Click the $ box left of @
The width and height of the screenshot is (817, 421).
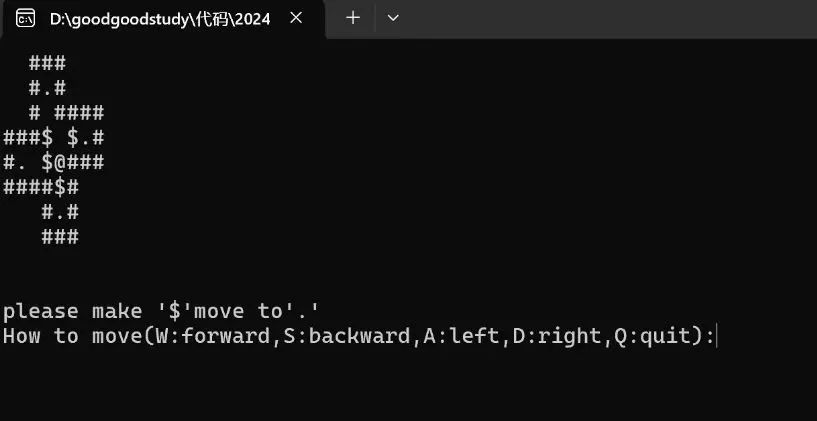click(x=47, y=163)
